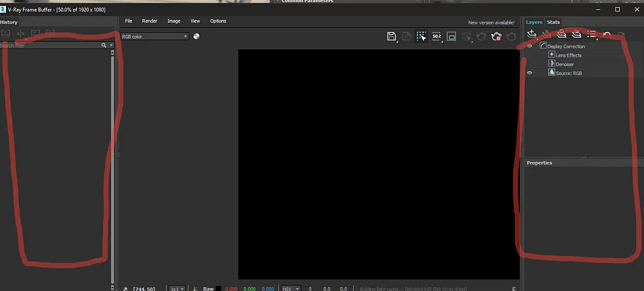Save layer tree preset icon

click(562, 34)
